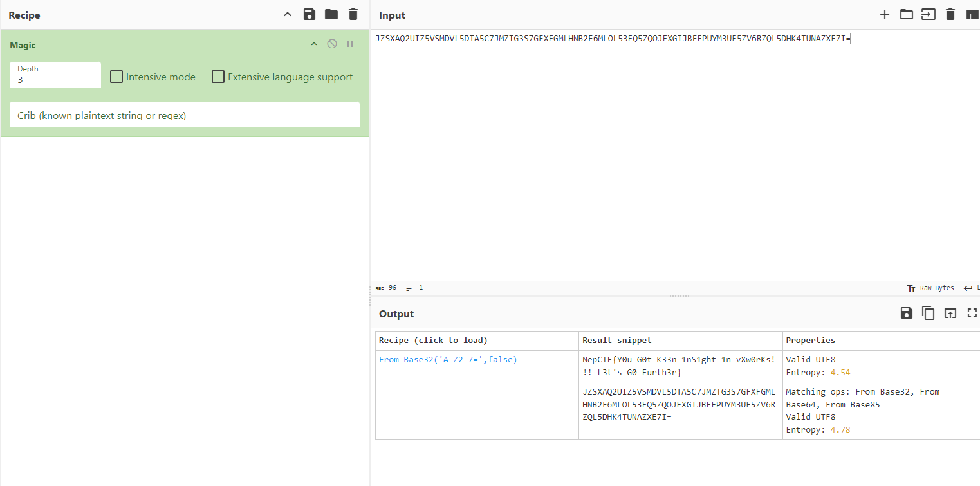Screen dimensions: 980x486
Task: Clear input and output with trash icon
Action: pos(950,15)
